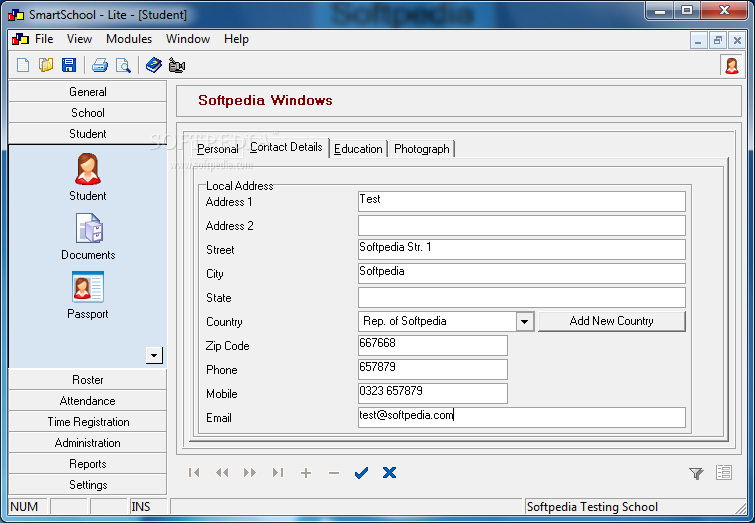Image resolution: width=755 pixels, height=523 pixels.
Task: Click the Mobile input field
Action: [432, 393]
